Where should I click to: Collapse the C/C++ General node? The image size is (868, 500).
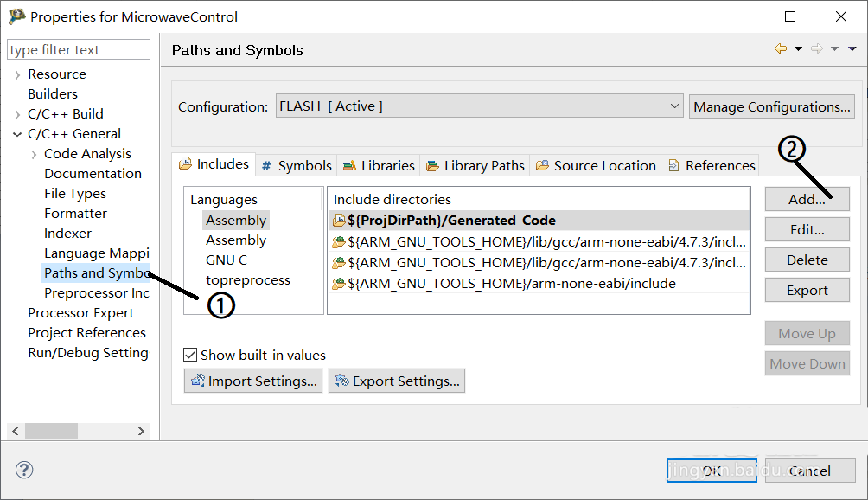17,134
